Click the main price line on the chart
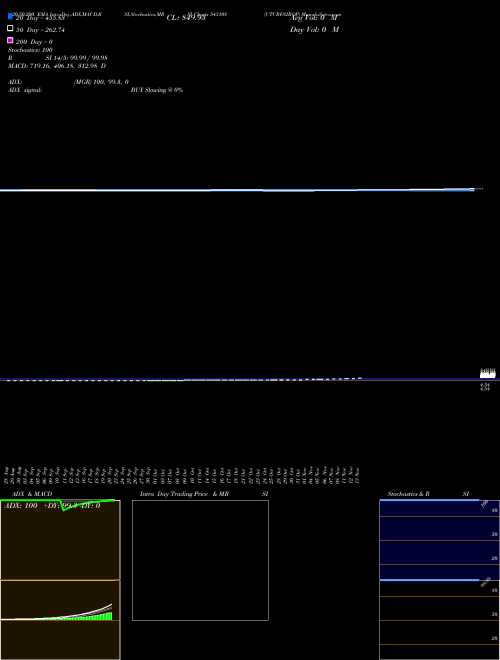The height and width of the screenshot is (660, 500). coord(237,190)
